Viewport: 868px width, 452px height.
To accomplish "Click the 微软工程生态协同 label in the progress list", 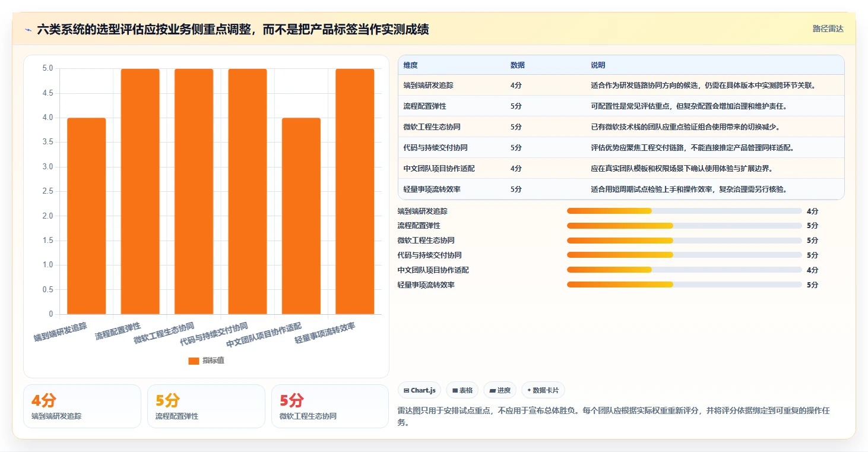I will [426, 241].
